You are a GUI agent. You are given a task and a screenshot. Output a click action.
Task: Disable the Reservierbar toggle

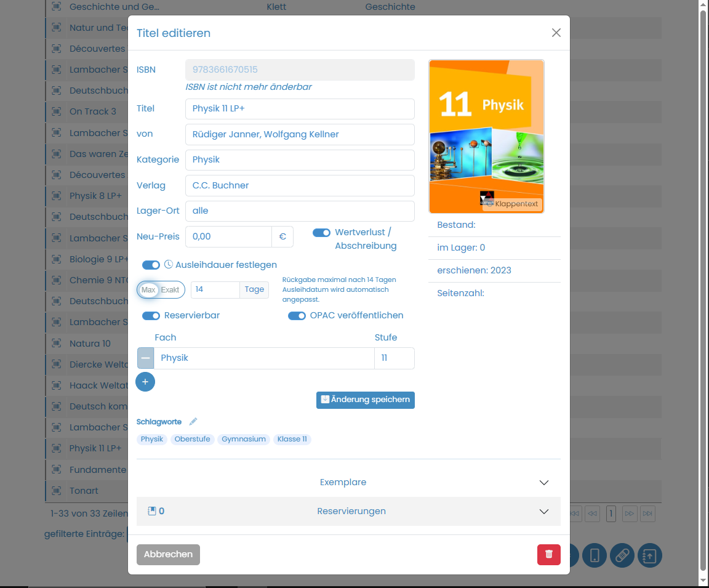coord(151,315)
